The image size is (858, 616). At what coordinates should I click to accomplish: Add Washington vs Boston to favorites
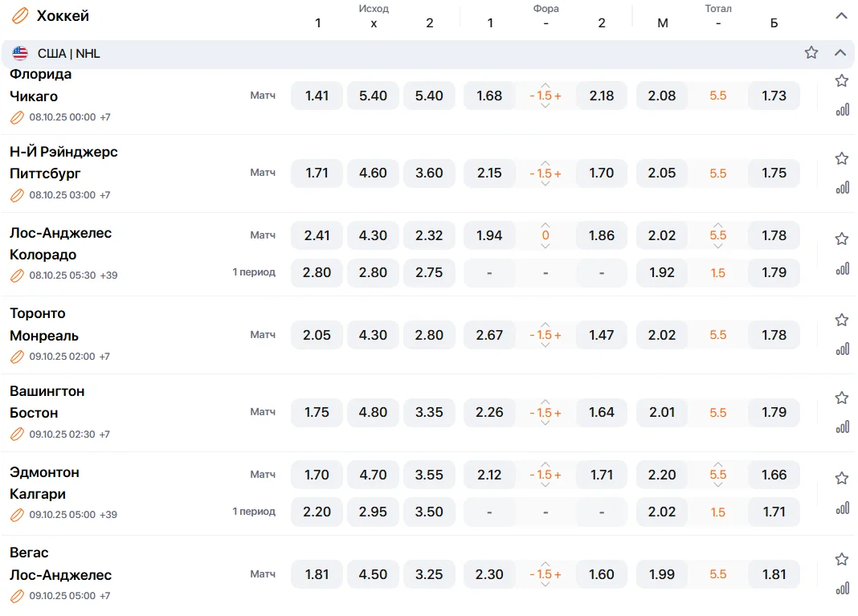point(842,398)
